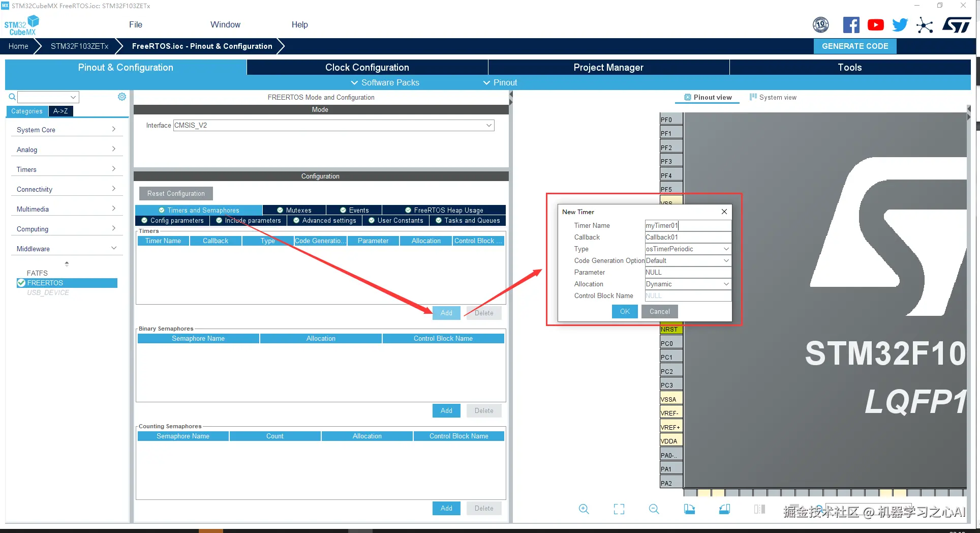This screenshot has width=980, height=533.
Task: Click the ST company logo
Action: pos(956,25)
